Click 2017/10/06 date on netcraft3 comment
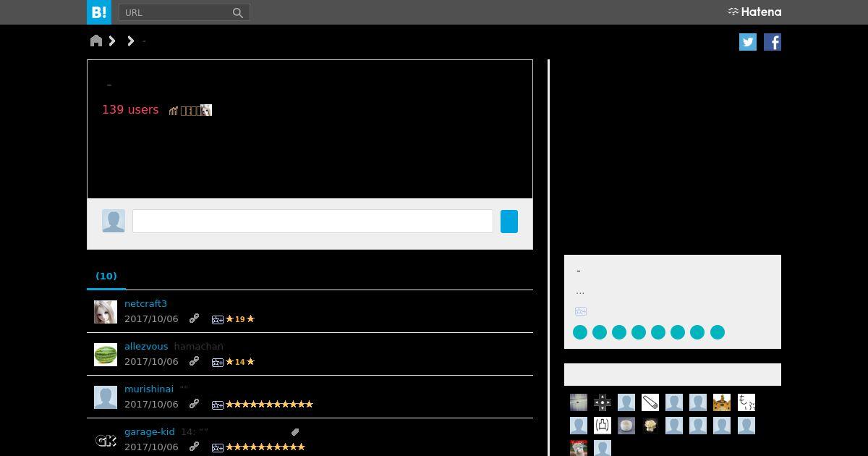 [151, 318]
